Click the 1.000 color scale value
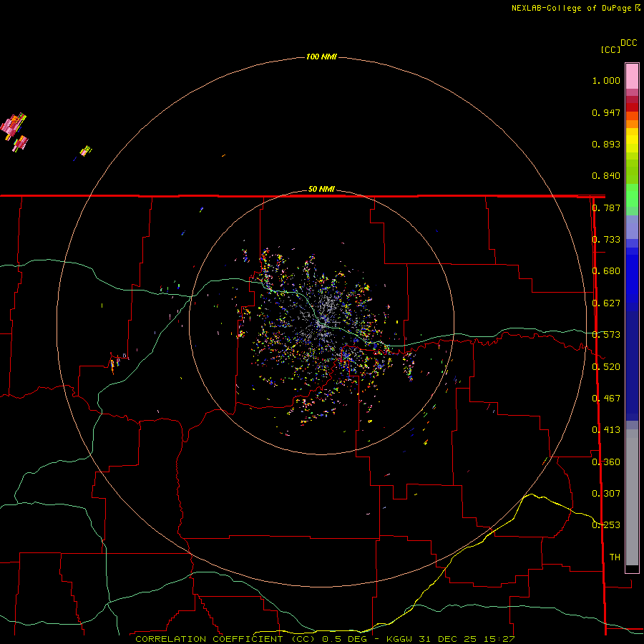 (x=606, y=80)
